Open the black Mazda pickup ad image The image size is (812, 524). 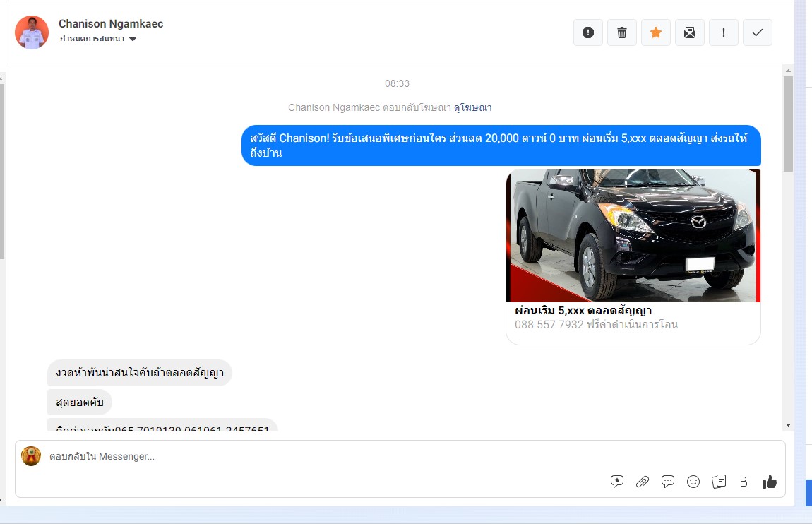tap(633, 235)
